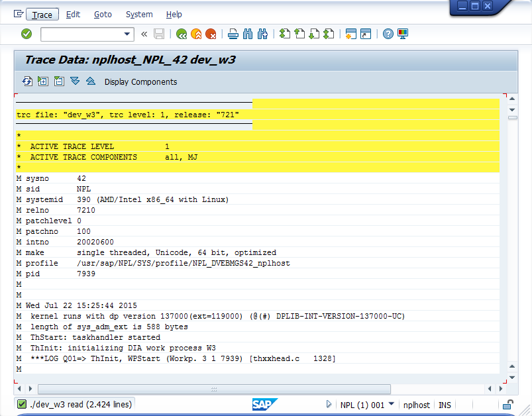Open the Customize Local Layout monitor icon
The image size is (532, 416).
point(403,34)
